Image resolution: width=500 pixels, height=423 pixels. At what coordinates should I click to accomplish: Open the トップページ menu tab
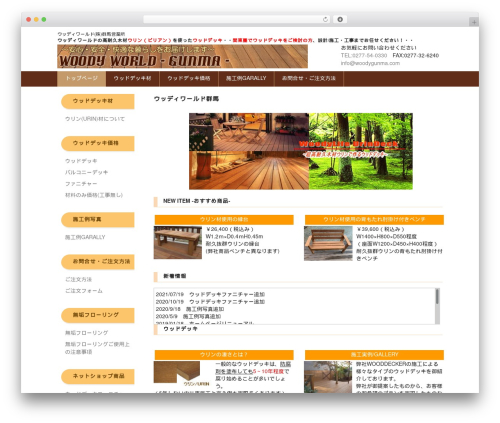coord(82,78)
